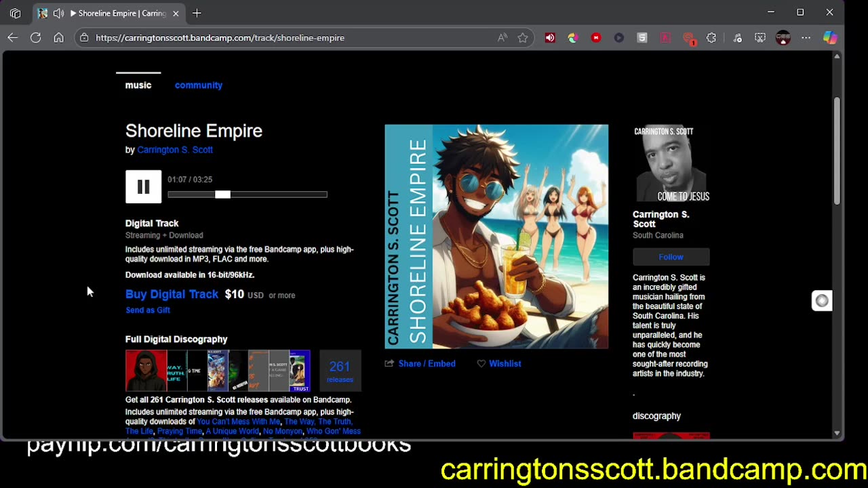Screen dimensions: 868x488
Task: Open the gray square extension icon
Action: pos(642,38)
